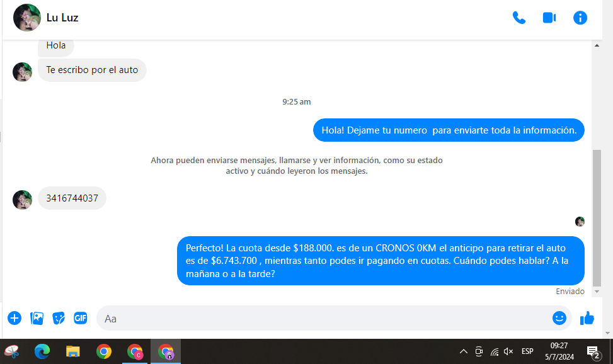Show hidden system tray icons
613x364 pixels.
pos(463,351)
